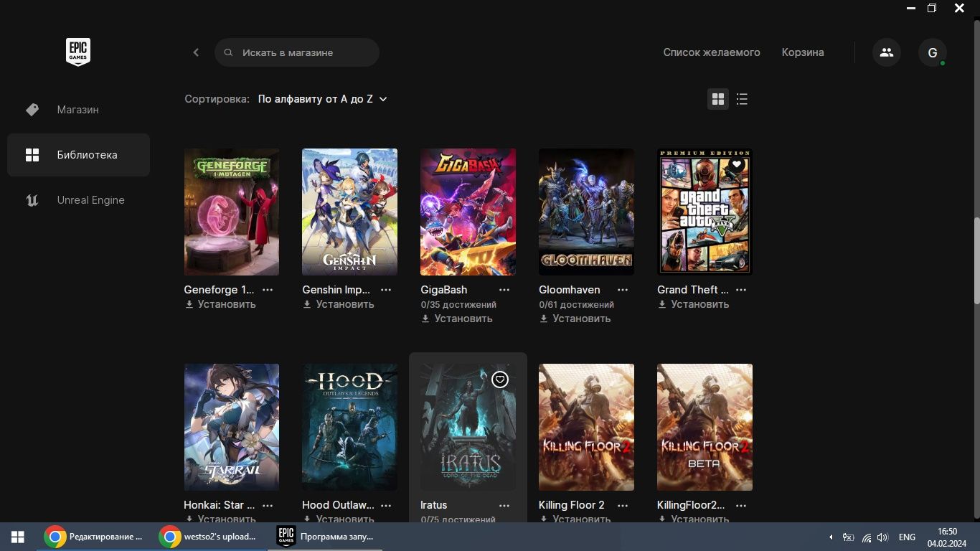980x551 pixels.
Task: Click the Honkai: Star title text
Action: pos(219,505)
